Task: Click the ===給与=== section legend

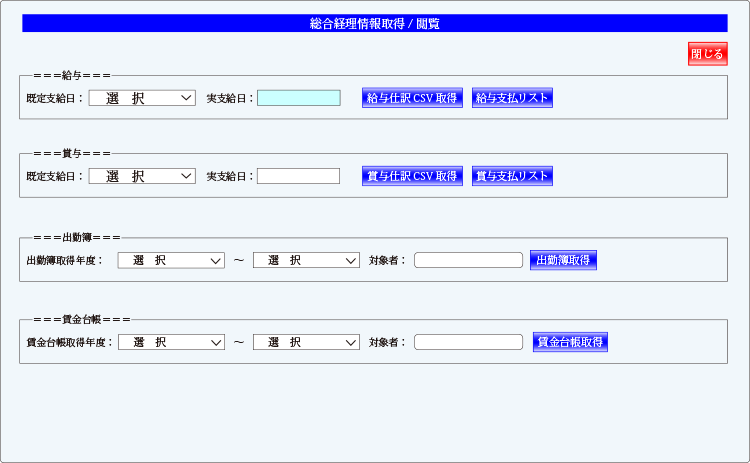Action: coord(72,76)
